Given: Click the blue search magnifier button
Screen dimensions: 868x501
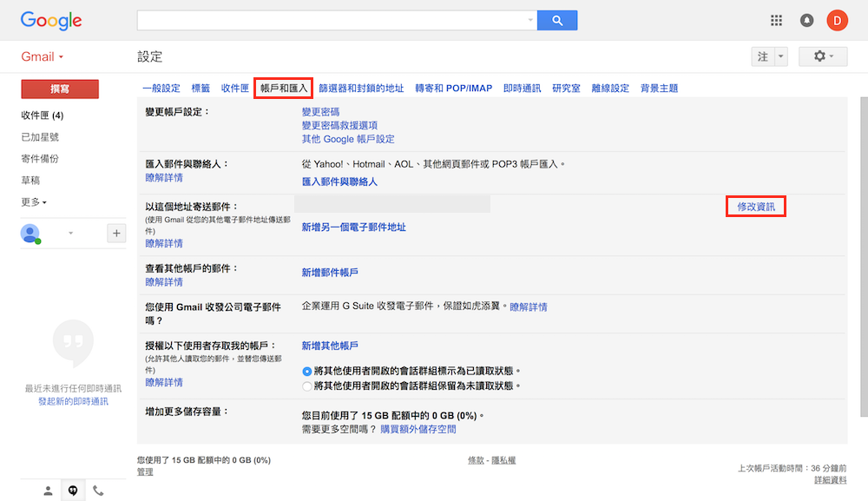Looking at the screenshot, I should coord(557,20).
